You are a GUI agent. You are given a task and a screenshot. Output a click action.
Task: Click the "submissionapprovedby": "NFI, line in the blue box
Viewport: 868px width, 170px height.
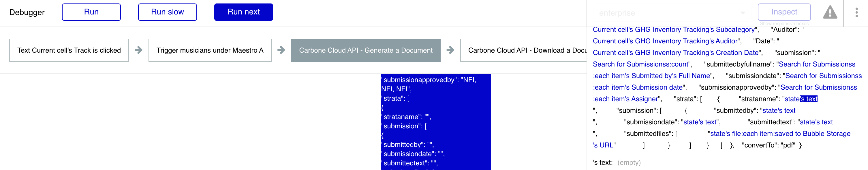tap(429, 80)
